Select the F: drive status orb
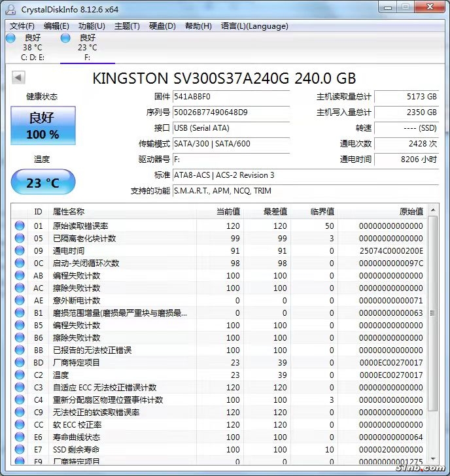The image size is (450, 476). pyautogui.click(x=65, y=39)
